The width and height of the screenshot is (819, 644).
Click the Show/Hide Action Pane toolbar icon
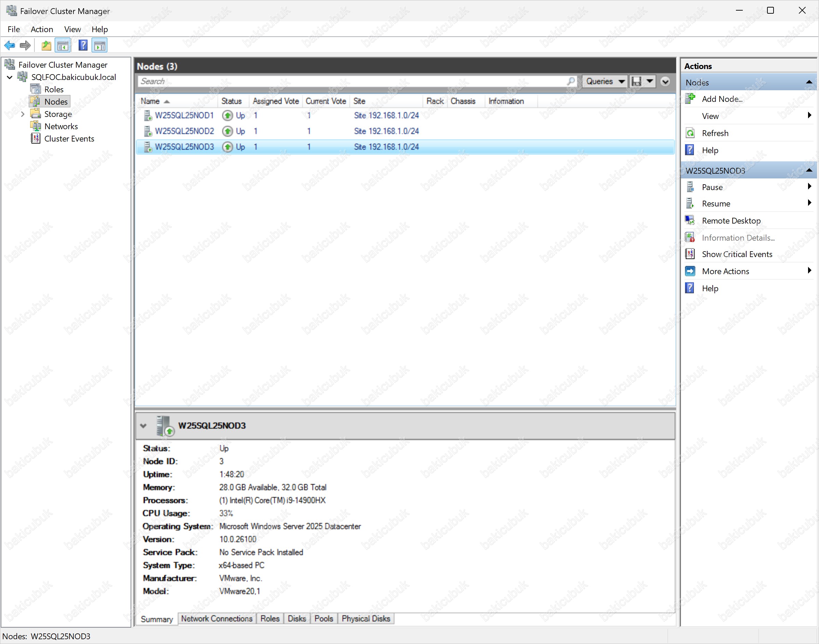(99, 45)
